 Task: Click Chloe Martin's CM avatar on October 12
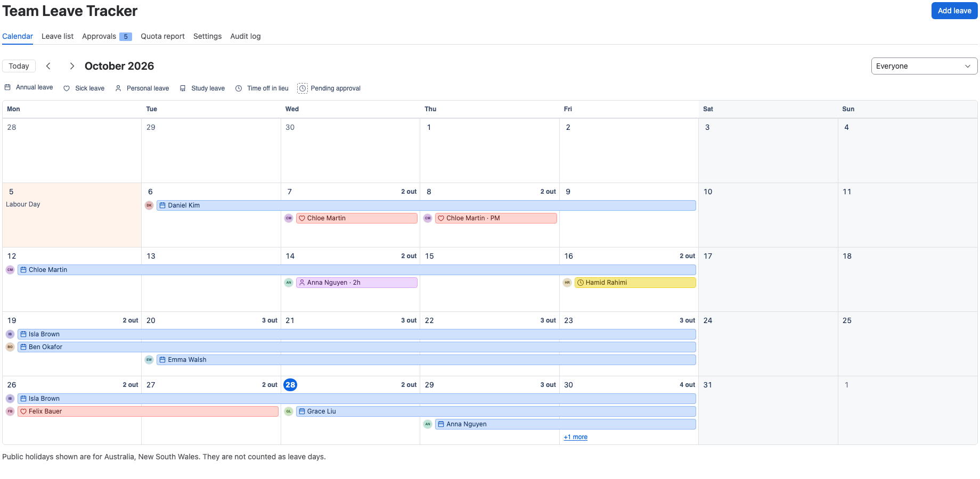[x=10, y=270]
